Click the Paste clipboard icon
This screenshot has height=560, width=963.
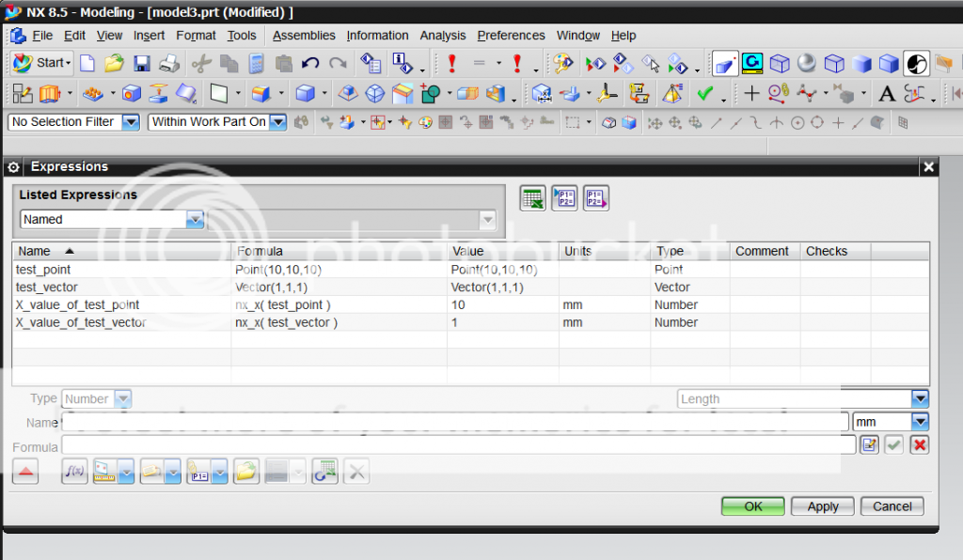tap(283, 63)
